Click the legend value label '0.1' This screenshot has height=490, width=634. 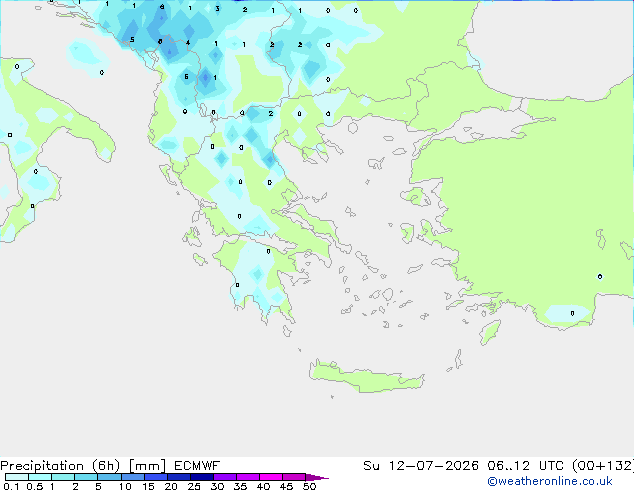(x=11, y=486)
